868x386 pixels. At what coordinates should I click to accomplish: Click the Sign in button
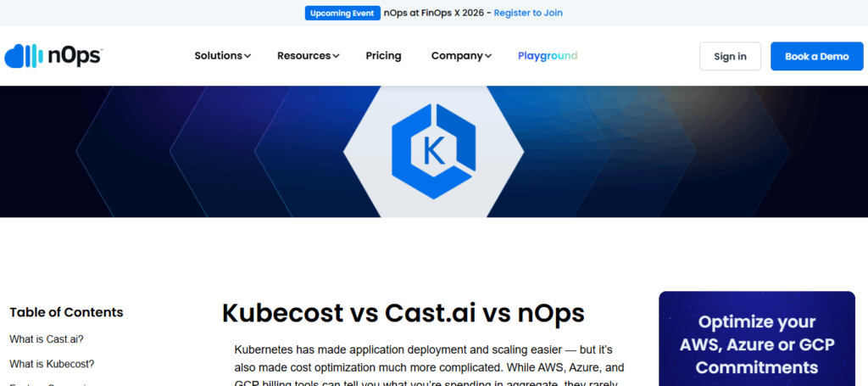click(x=730, y=57)
